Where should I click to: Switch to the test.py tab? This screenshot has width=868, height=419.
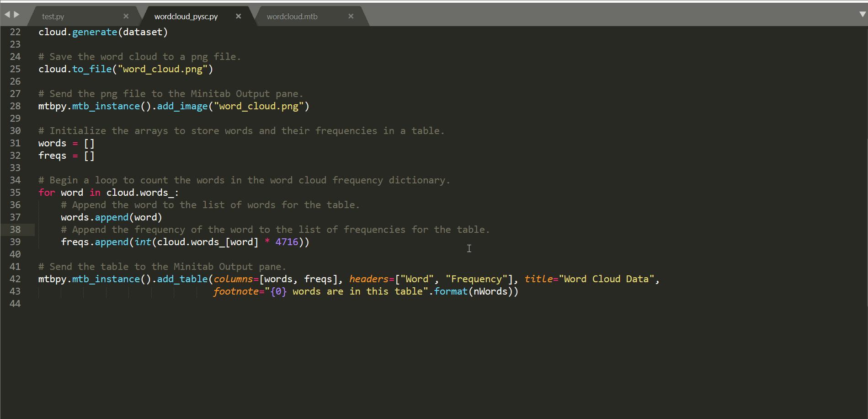(x=53, y=16)
